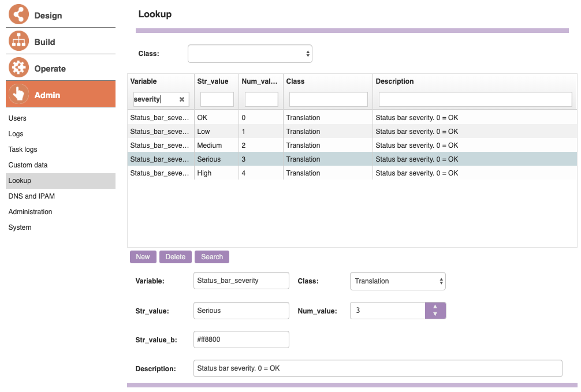Viewport: 581px width, 392px height.
Task: Open the Users admin page
Action: (17, 118)
